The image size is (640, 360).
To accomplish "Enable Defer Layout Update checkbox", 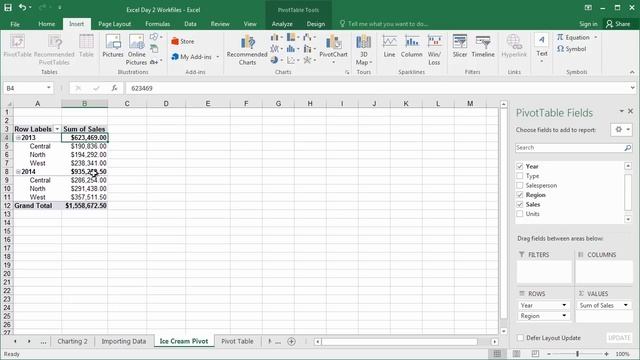I will [520, 338].
